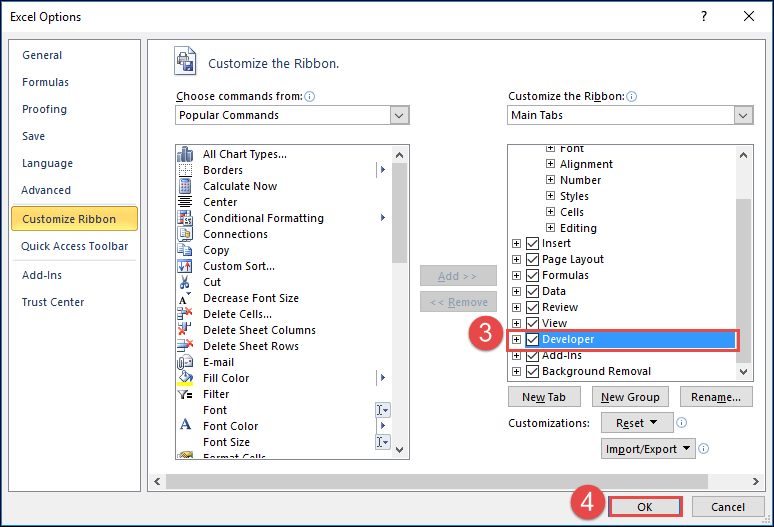This screenshot has width=774, height=527.
Task: Click the Filter funnel icon
Action: pyautogui.click(x=185, y=394)
